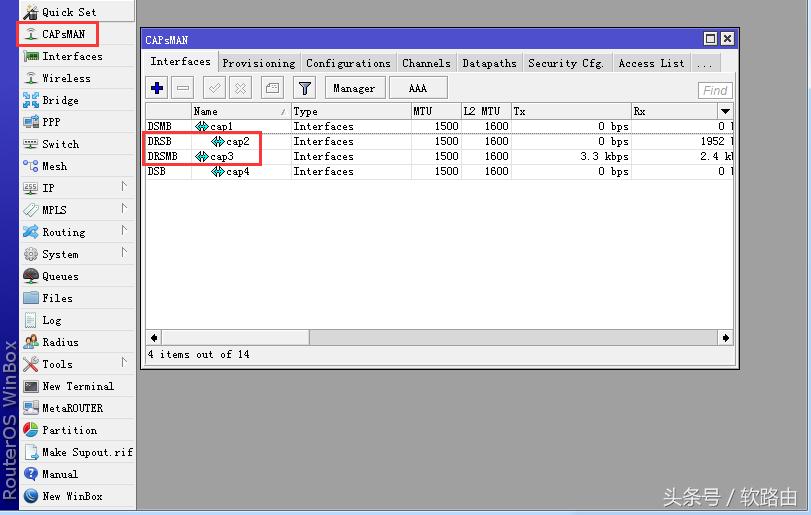Click the Comment note icon
Screen dimensions: 811x515
click(272, 89)
